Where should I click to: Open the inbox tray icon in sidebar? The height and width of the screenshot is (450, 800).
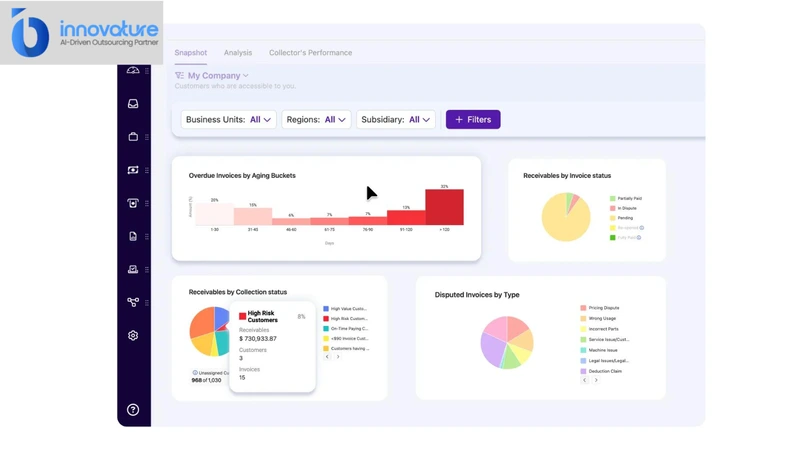pos(133,104)
